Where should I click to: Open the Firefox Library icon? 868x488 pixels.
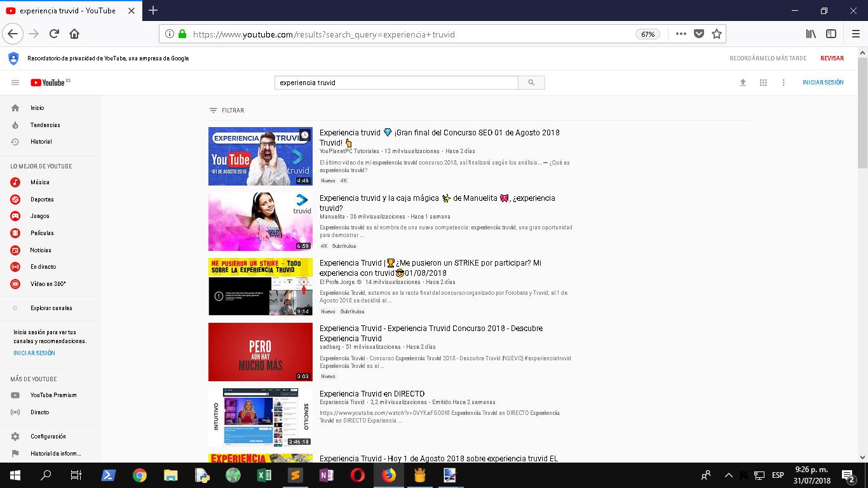tap(811, 34)
